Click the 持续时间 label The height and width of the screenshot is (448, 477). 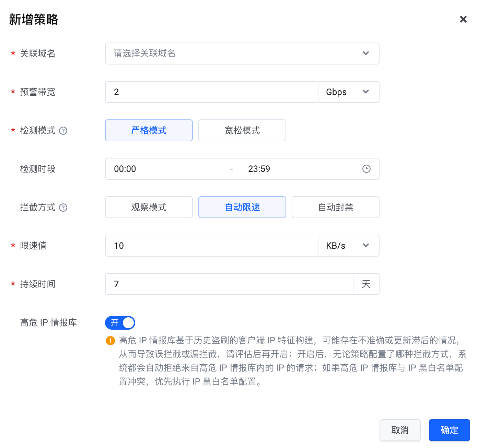[x=38, y=284]
